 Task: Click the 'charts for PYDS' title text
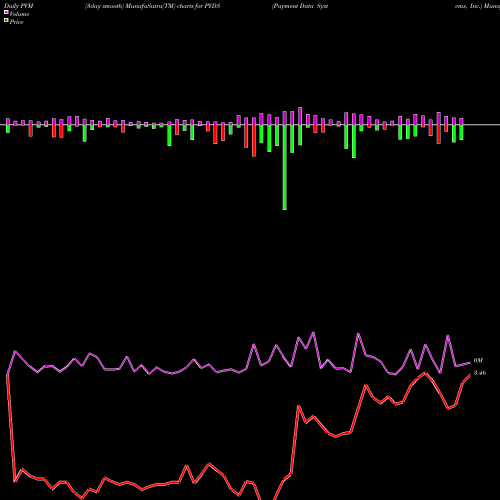pos(198,6)
